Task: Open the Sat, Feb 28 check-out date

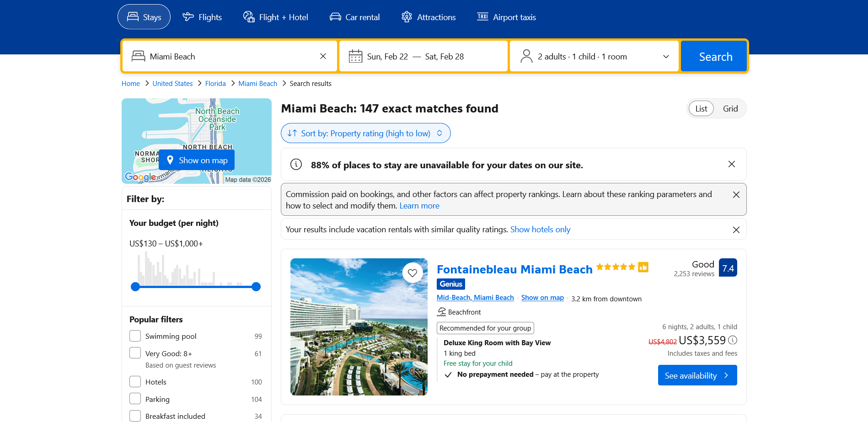Action: [444, 57]
